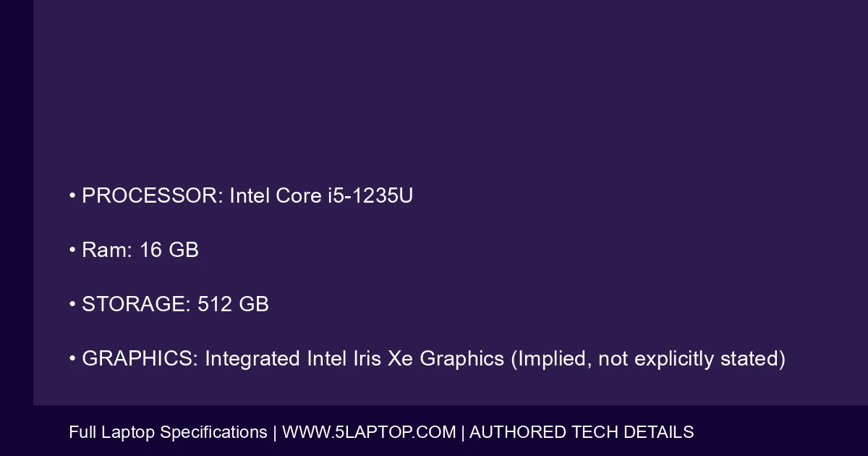This screenshot has height=456, width=868.
Task: Click the pipe separator before AUTHORED
Action: pos(463,433)
